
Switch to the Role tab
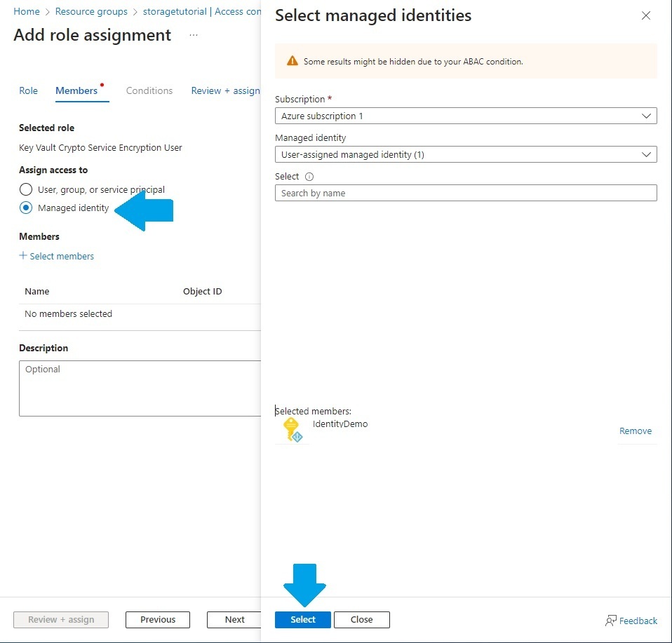coord(28,91)
